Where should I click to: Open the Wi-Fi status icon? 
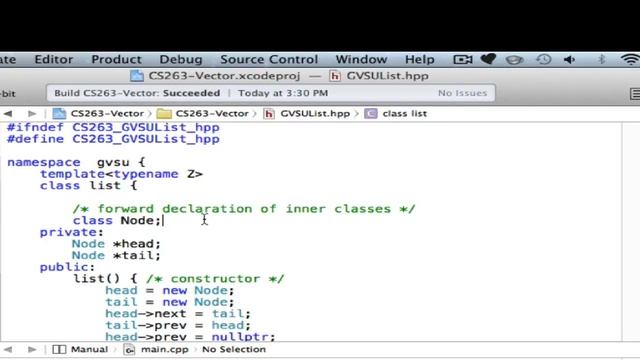coord(630,60)
